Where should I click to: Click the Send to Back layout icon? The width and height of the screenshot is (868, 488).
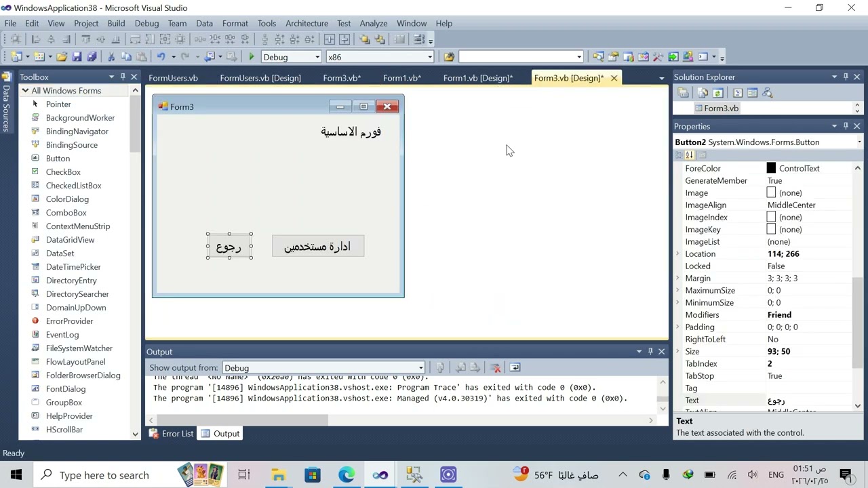click(379, 39)
